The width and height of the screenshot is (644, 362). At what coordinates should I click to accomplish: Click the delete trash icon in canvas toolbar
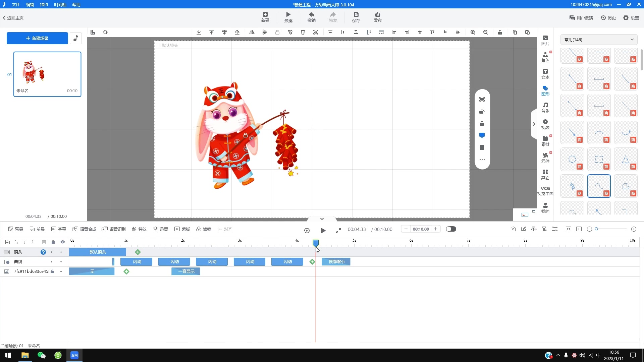303,32
